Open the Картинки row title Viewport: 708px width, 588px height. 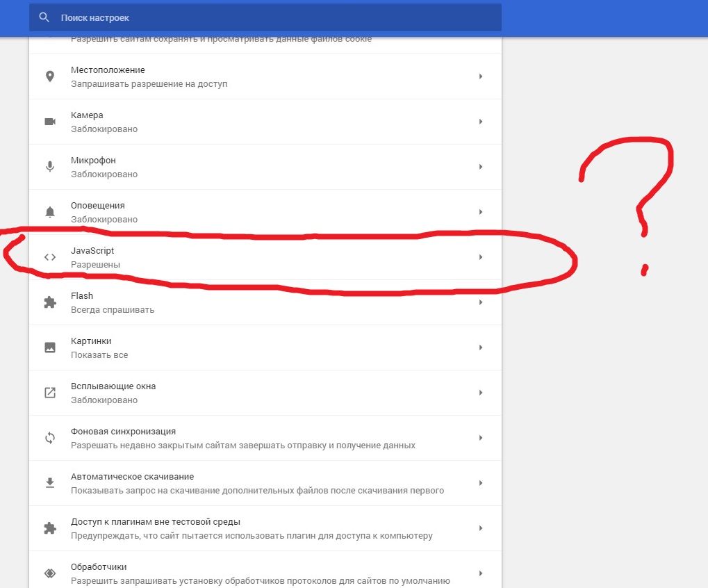[x=91, y=341]
